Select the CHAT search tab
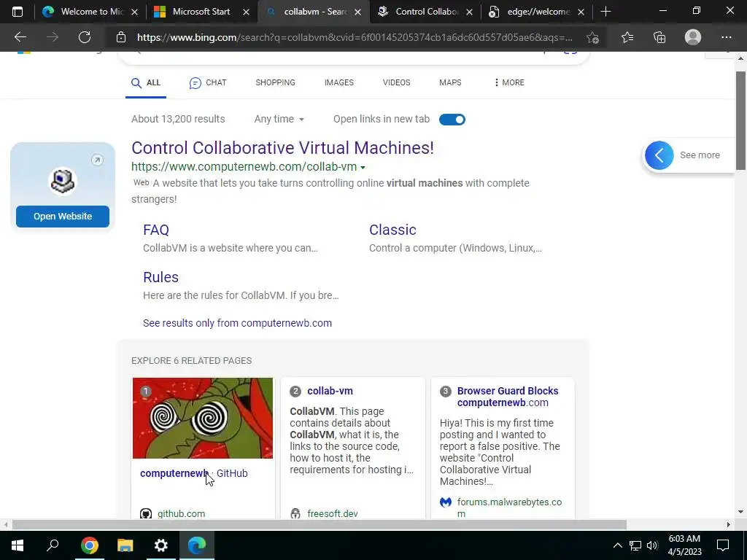747x560 pixels. (x=208, y=83)
